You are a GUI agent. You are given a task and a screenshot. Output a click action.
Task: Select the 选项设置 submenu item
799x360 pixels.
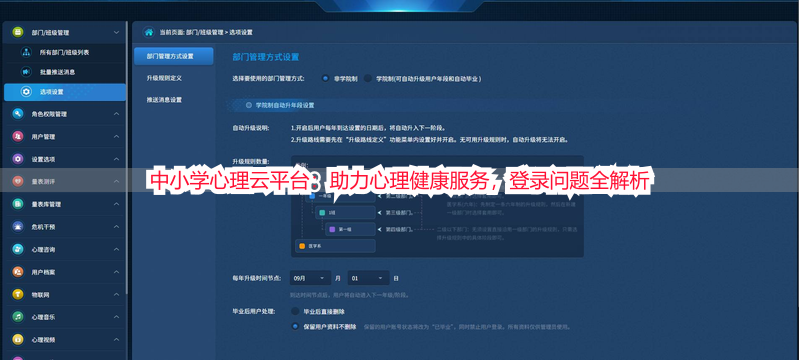click(65, 92)
